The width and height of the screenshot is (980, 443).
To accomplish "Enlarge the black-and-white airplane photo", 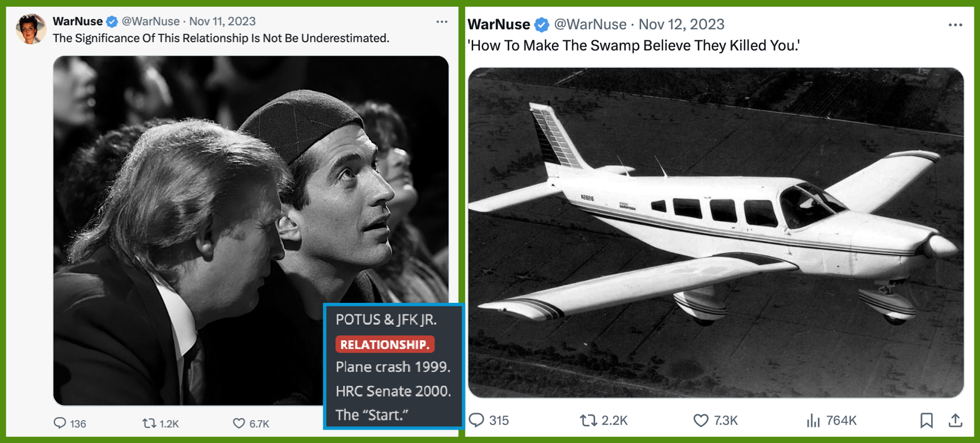I will click(x=715, y=232).
